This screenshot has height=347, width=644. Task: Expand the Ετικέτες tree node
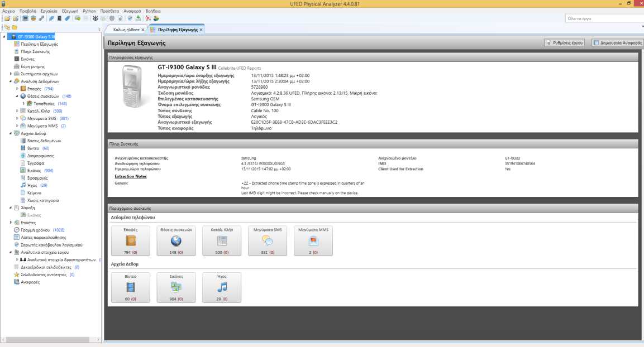pyautogui.click(x=11, y=222)
